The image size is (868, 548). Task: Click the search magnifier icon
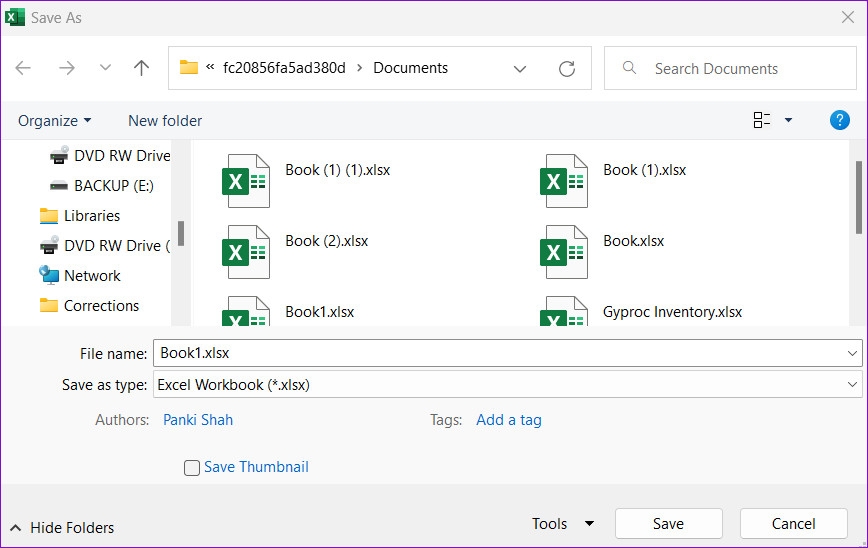tap(629, 68)
